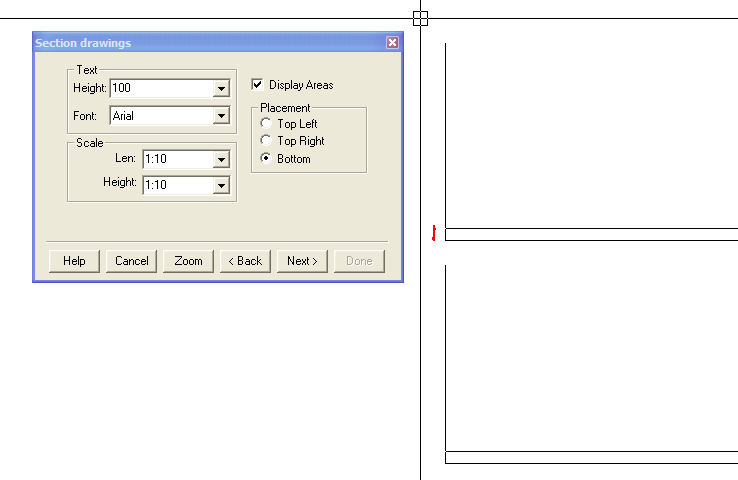Go to previous step with Back button

tap(245, 261)
